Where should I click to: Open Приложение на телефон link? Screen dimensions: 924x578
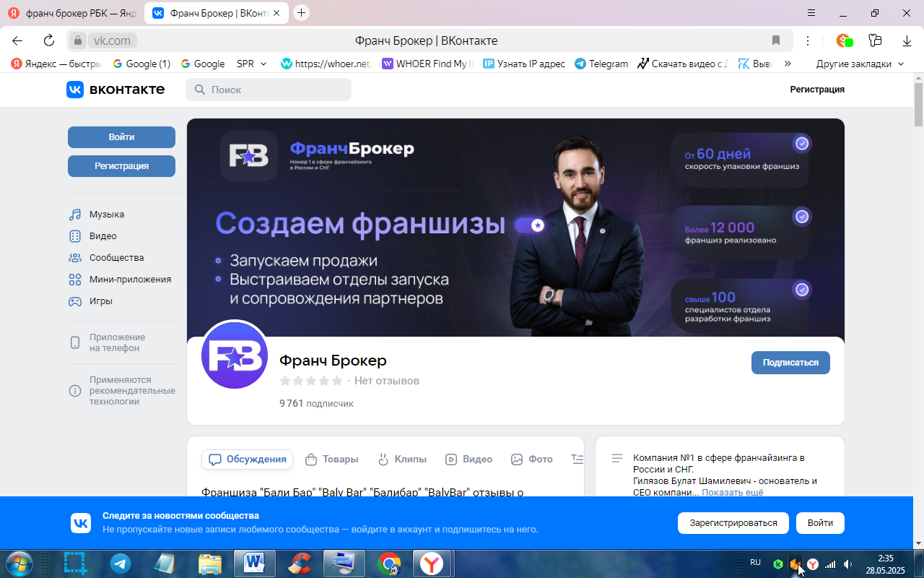[108, 342]
